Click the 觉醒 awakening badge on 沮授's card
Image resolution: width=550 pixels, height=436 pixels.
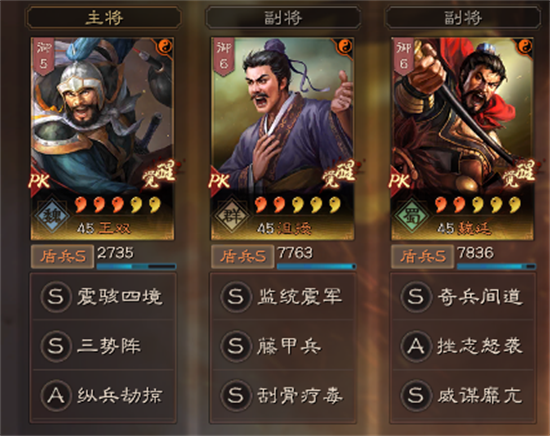(x=339, y=174)
